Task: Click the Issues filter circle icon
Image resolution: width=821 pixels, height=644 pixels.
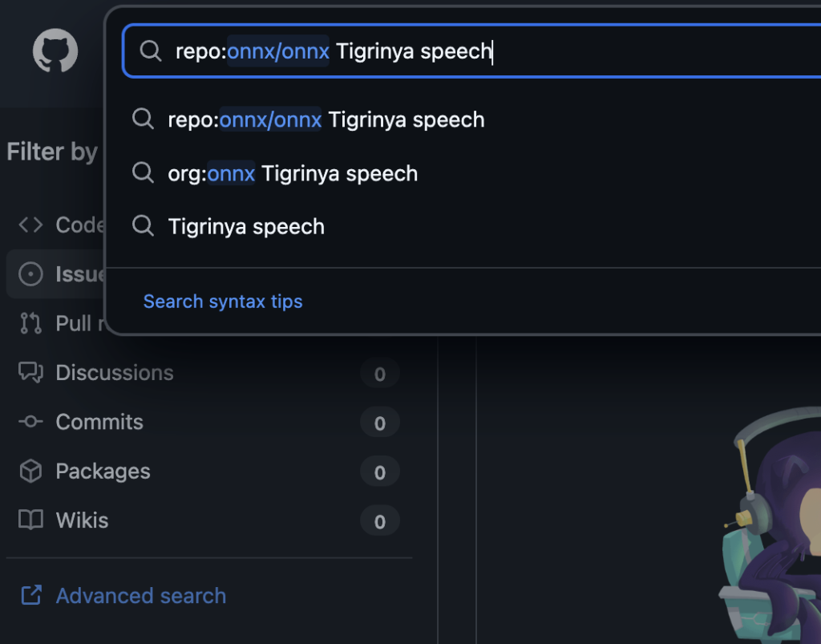Action: tap(30, 274)
